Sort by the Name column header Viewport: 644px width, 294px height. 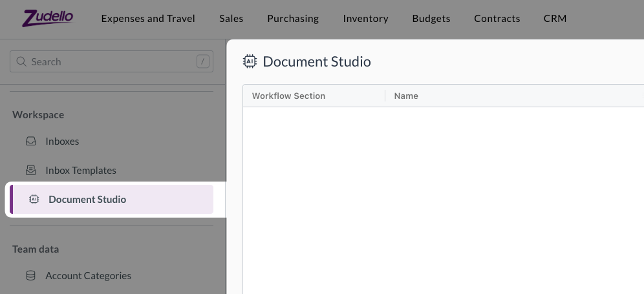tap(406, 96)
